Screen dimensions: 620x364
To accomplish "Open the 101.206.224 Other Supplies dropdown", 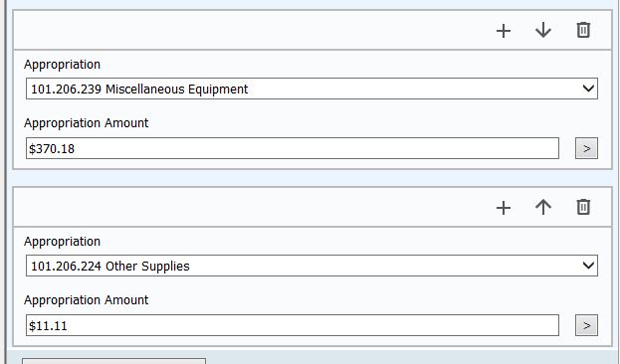I will (x=311, y=266).
